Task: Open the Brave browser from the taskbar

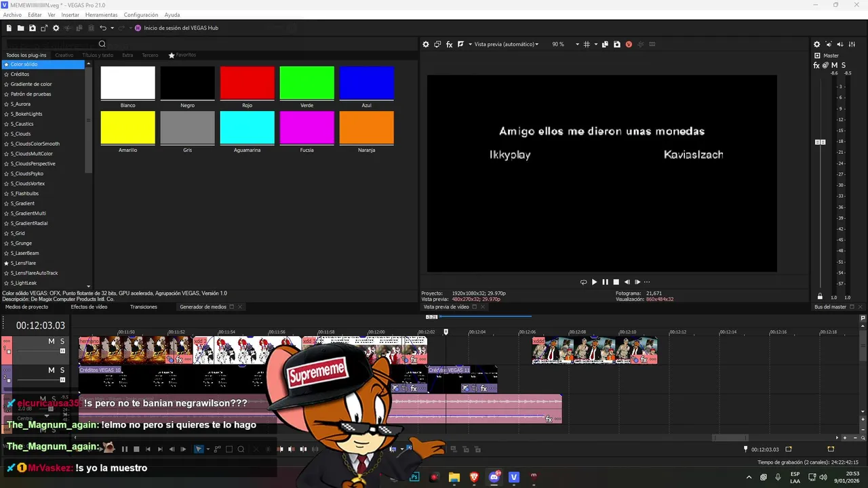Action: click(474, 477)
